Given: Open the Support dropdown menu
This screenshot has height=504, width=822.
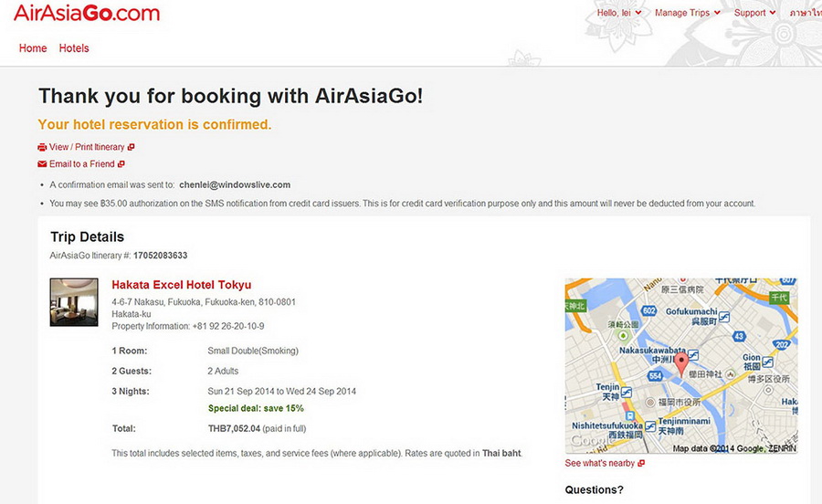Looking at the screenshot, I should [755, 13].
